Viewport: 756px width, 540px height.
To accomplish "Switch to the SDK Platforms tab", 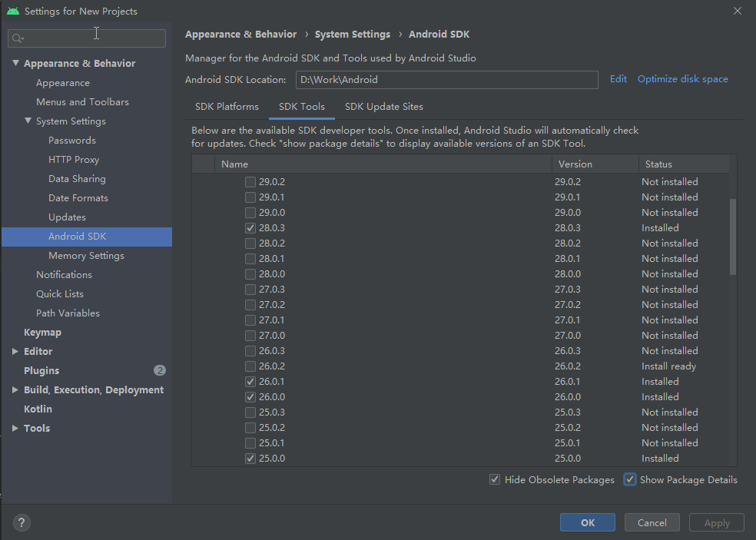I will (227, 107).
